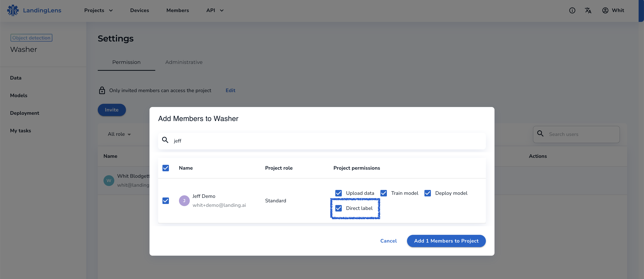644x279 pixels.
Task: Open the info help icon
Action: click(x=572, y=10)
